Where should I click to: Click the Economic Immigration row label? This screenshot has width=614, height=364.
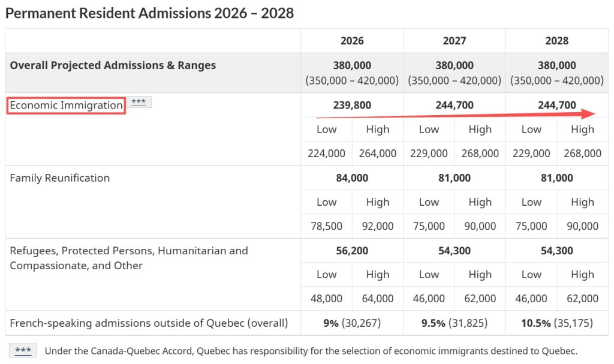tap(67, 105)
